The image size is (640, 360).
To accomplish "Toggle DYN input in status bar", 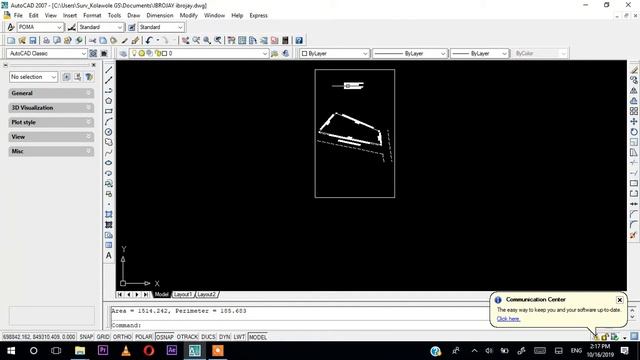I will (x=224, y=337).
